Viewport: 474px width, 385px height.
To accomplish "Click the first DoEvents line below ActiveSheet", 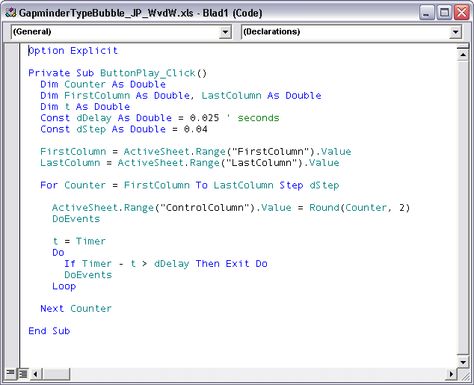I will click(x=76, y=219).
